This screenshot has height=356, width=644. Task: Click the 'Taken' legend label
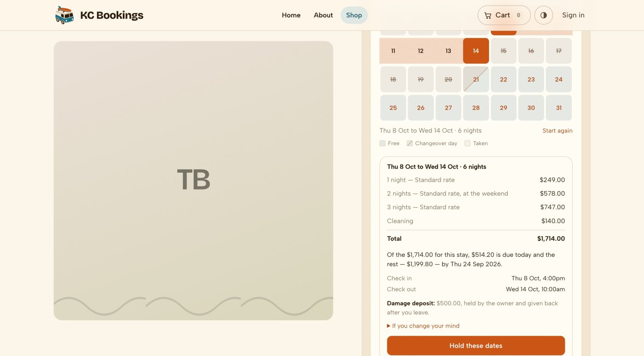point(480,143)
